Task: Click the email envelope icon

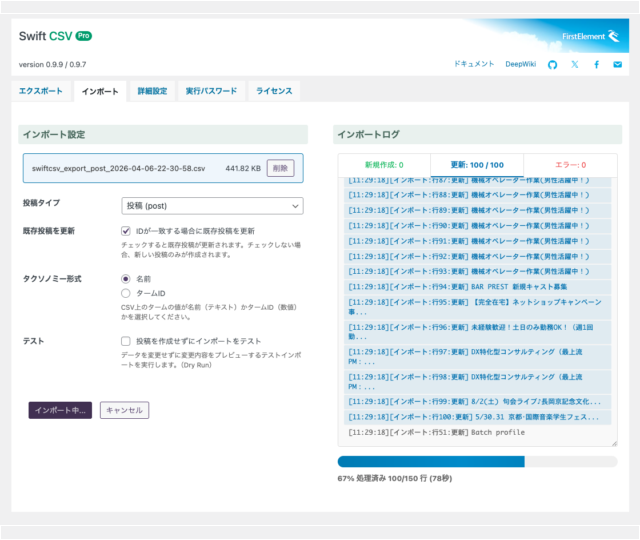Action: pos(618,64)
